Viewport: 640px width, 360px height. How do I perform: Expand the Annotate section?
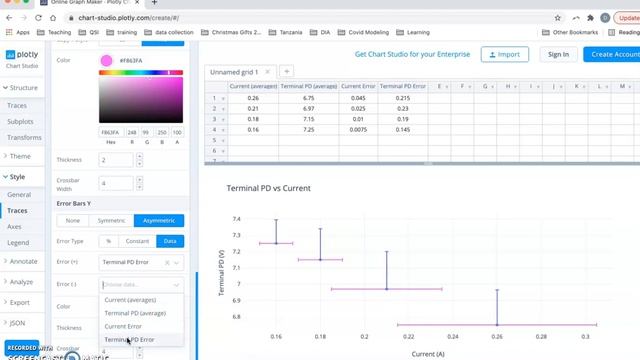20,261
